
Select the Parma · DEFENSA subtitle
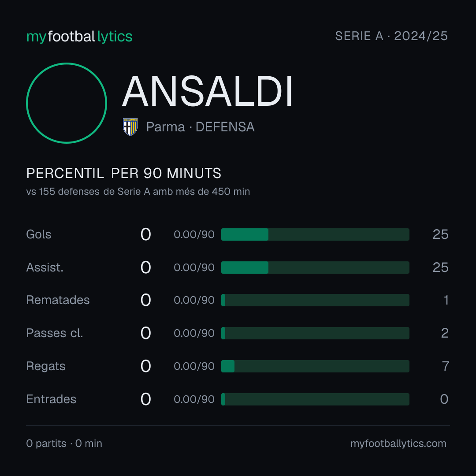click(x=201, y=127)
